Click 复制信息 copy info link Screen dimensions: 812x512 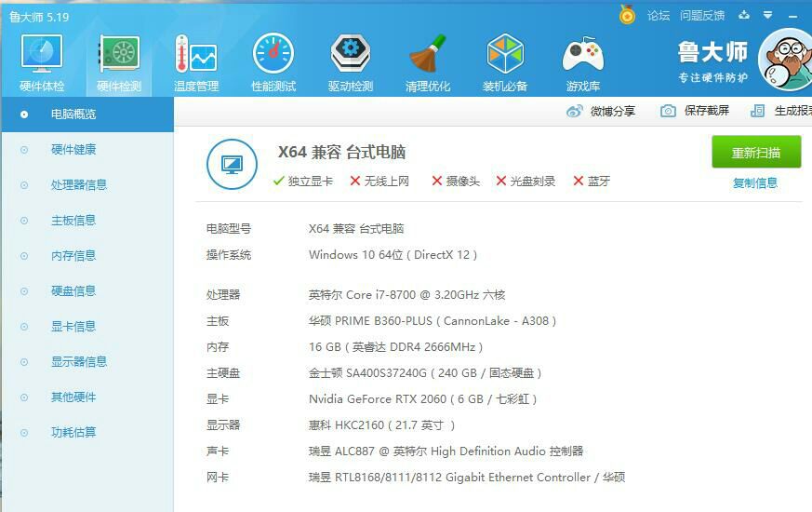tap(755, 183)
